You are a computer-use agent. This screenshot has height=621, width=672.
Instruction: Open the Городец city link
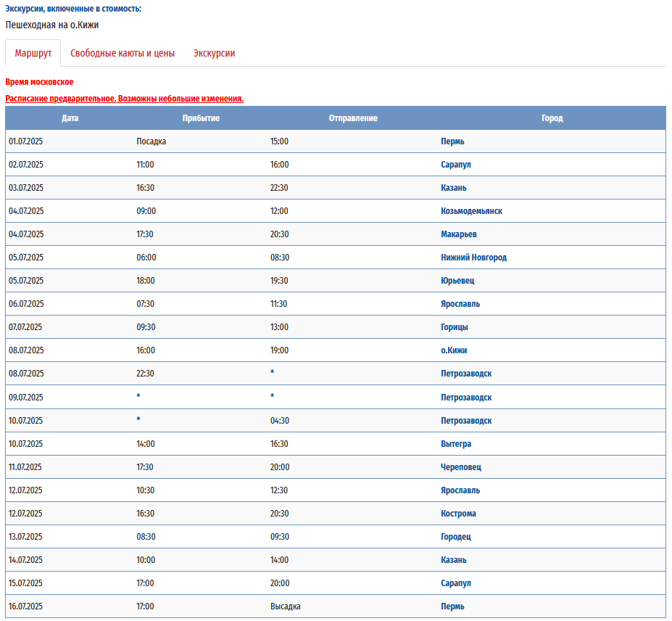(456, 537)
